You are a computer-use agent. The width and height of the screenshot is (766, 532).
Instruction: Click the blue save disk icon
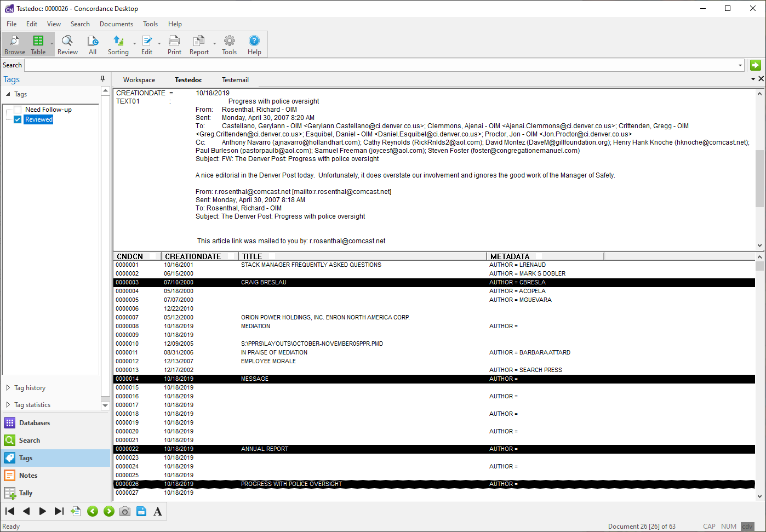pos(141,511)
